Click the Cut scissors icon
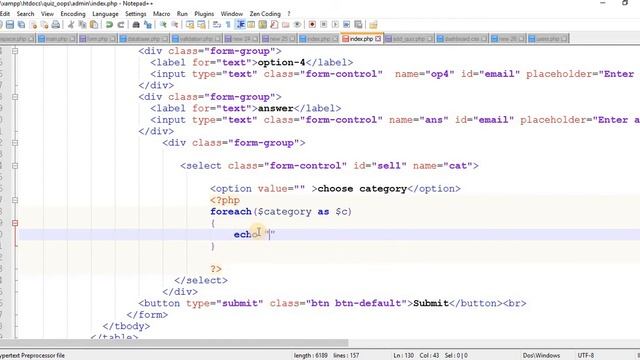Screen dimensions: 640x360 tap(71, 24)
